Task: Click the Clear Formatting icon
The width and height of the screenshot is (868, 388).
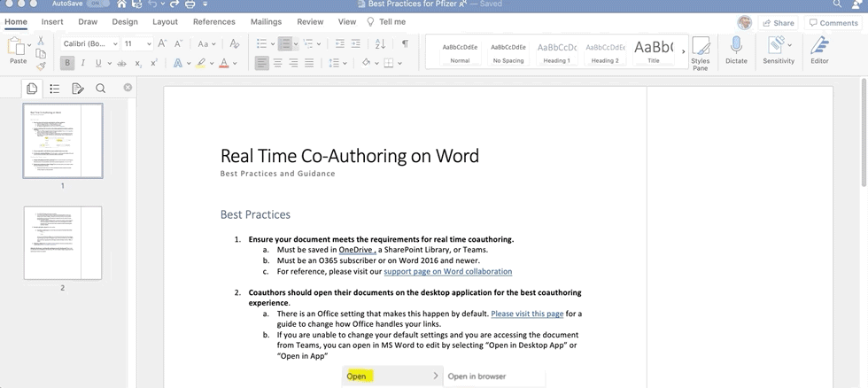Action: click(x=234, y=43)
